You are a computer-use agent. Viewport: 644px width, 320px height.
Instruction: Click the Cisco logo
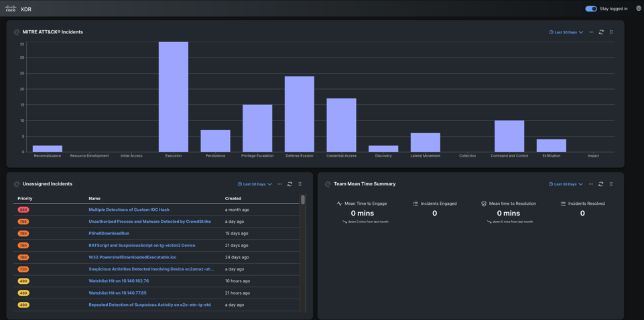coord(10,9)
